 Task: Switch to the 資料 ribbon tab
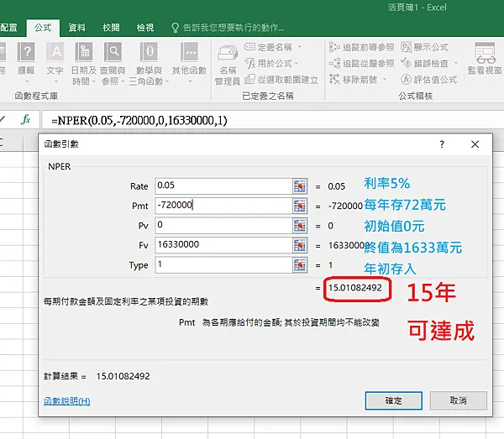click(76, 28)
